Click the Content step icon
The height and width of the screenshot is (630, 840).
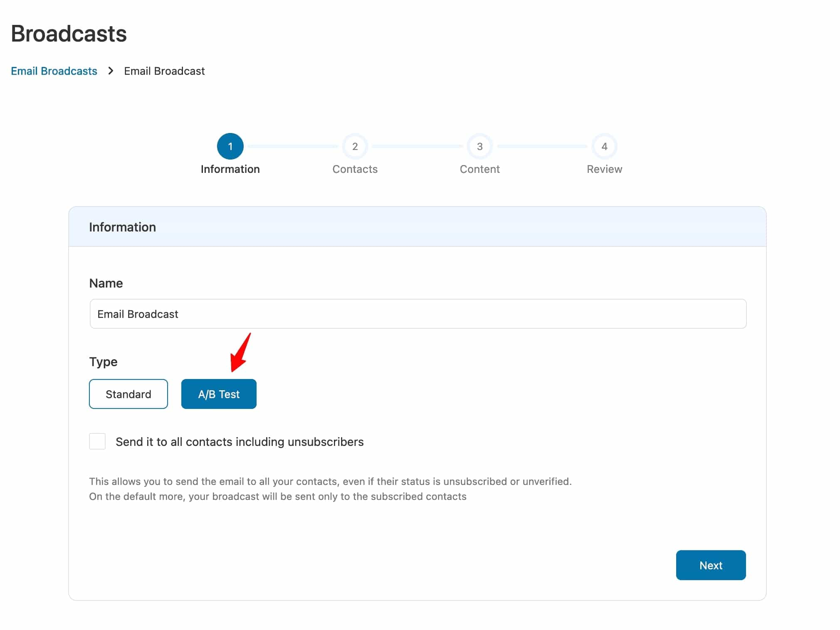pos(480,145)
